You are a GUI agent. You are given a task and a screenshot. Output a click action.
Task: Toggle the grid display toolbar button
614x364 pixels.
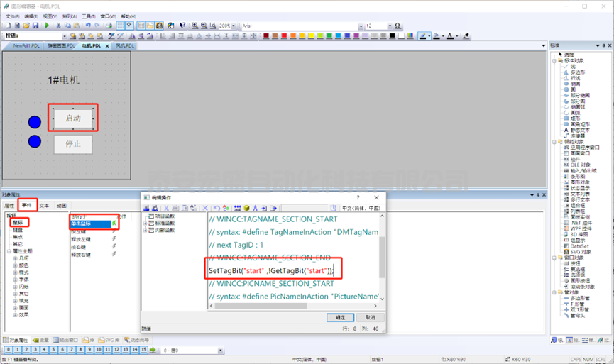120,26
